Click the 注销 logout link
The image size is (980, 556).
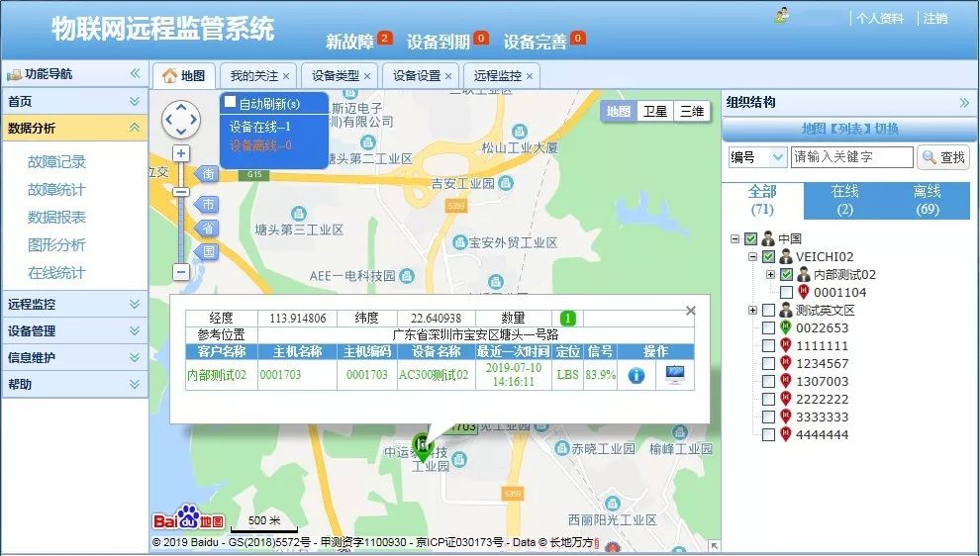[x=935, y=19]
